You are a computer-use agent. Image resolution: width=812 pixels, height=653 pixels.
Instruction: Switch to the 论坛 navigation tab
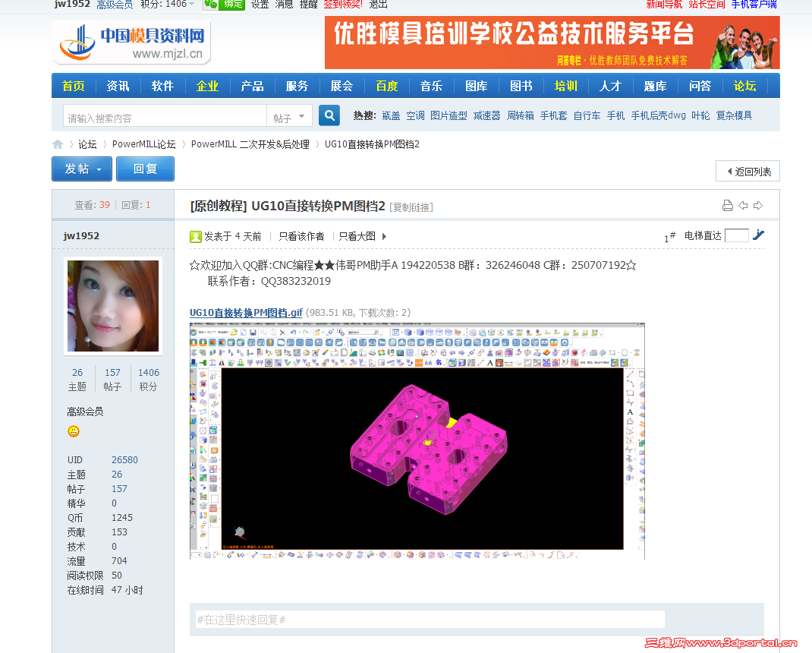pyautogui.click(x=744, y=86)
